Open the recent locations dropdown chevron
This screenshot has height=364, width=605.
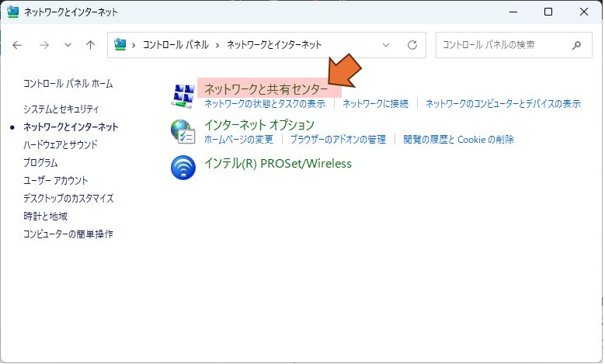pyautogui.click(x=67, y=45)
